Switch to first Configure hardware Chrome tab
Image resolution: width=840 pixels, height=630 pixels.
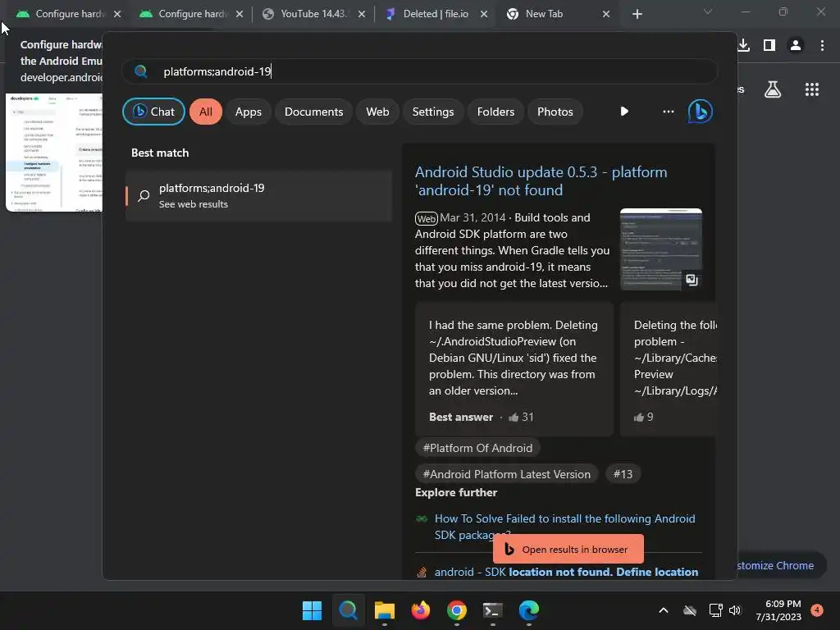point(67,14)
